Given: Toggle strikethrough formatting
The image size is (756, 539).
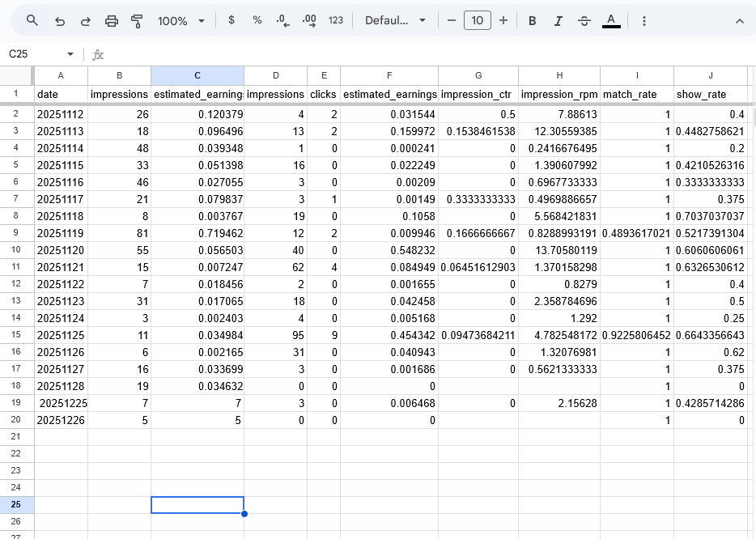Looking at the screenshot, I should click(584, 22).
